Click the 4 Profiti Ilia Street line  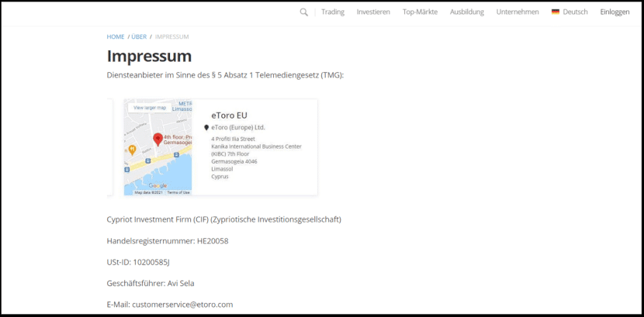233,139
